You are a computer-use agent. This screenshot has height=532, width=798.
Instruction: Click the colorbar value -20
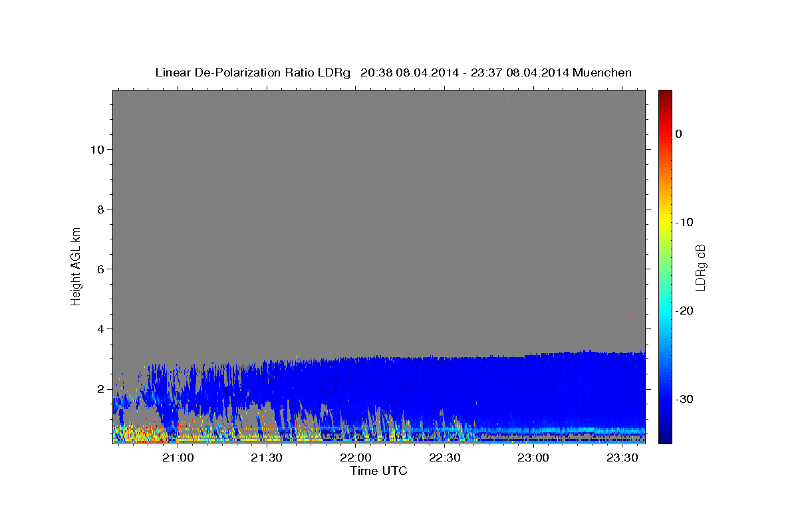pos(684,311)
